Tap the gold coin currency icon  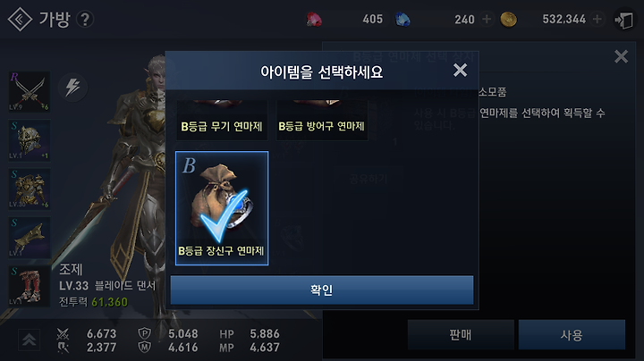click(508, 20)
